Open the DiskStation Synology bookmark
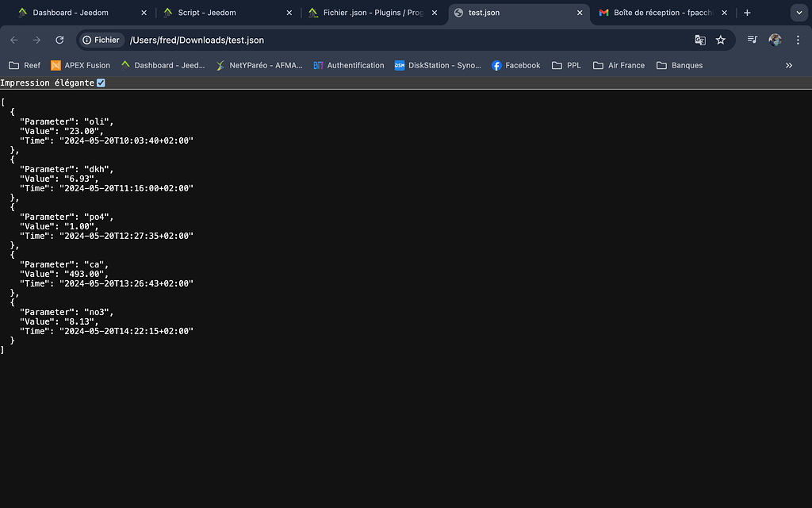The height and width of the screenshot is (508, 812). pos(438,65)
